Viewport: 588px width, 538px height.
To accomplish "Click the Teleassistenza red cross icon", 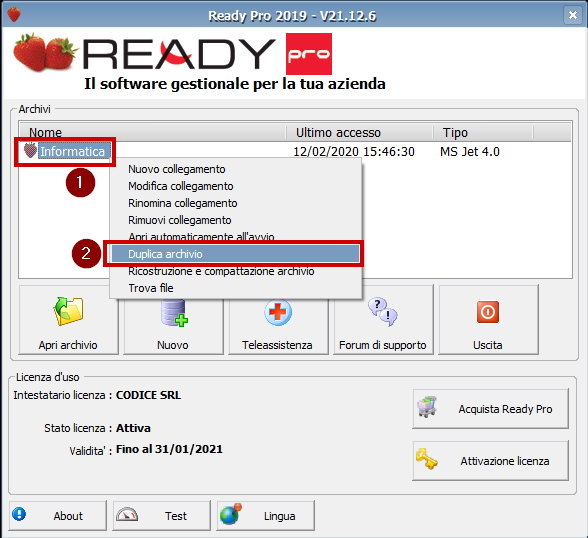I will (278, 312).
